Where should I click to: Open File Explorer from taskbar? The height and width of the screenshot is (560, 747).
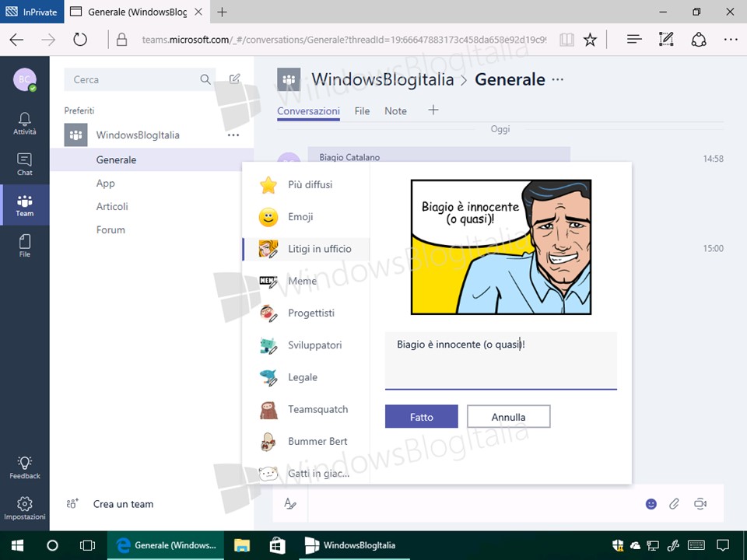click(x=242, y=545)
